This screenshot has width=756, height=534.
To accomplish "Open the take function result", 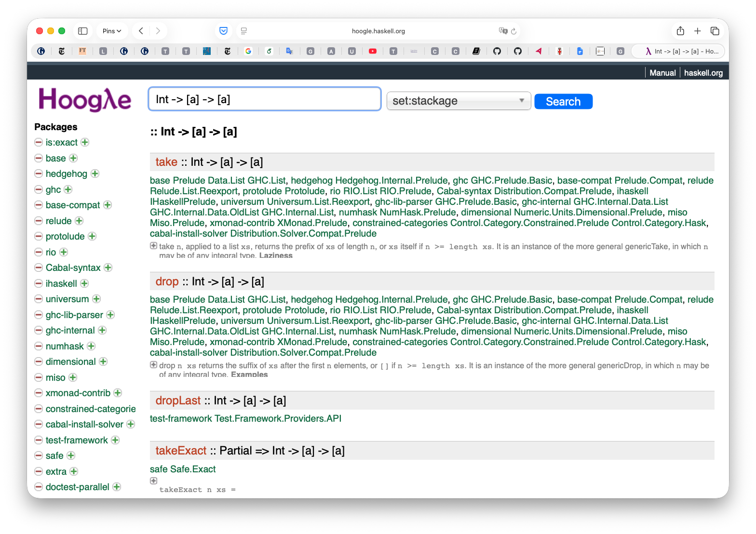I will [166, 162].
